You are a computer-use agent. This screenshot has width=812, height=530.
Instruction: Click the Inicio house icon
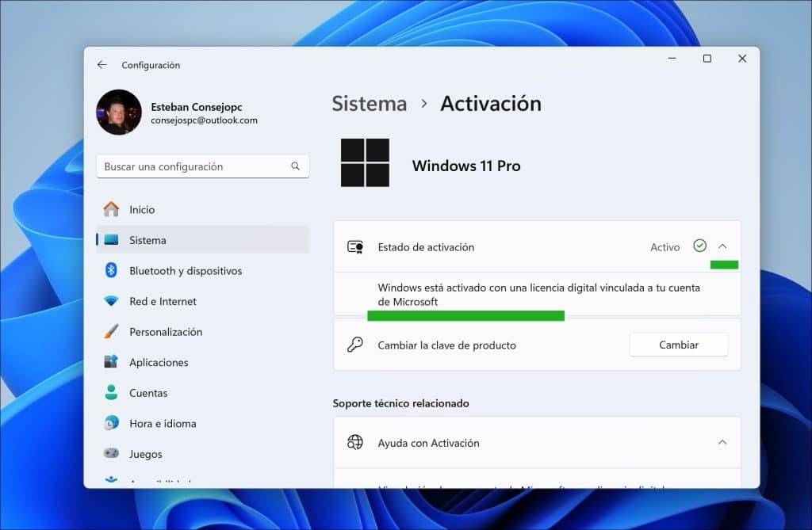[111, 209]
